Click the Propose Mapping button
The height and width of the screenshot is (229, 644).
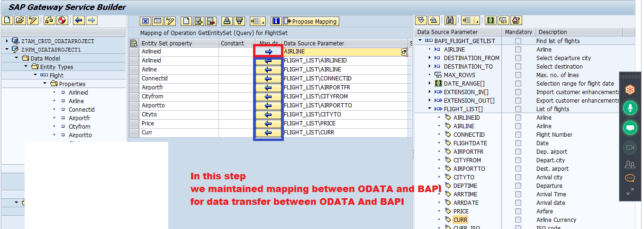[310, 21]
